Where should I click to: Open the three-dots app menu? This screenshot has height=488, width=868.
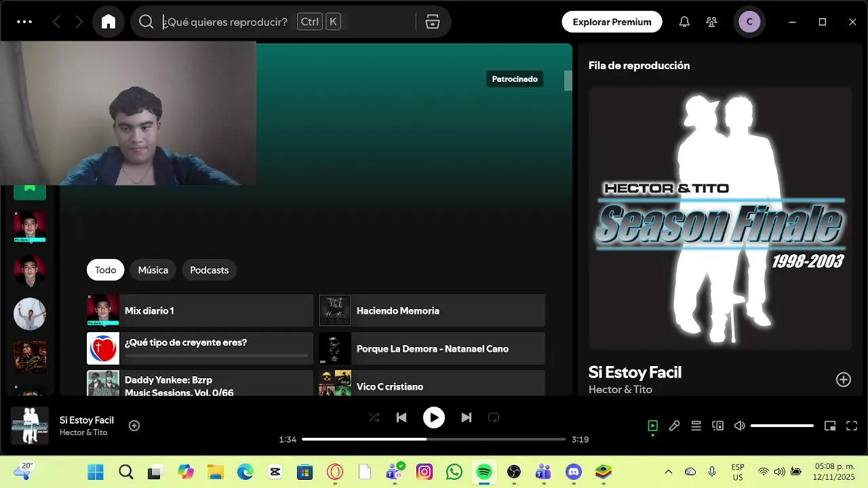tap(24, 22)
